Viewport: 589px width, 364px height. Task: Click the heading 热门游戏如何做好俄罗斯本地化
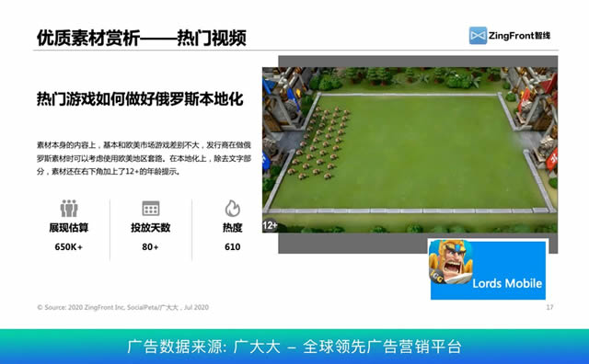[140, 99]
